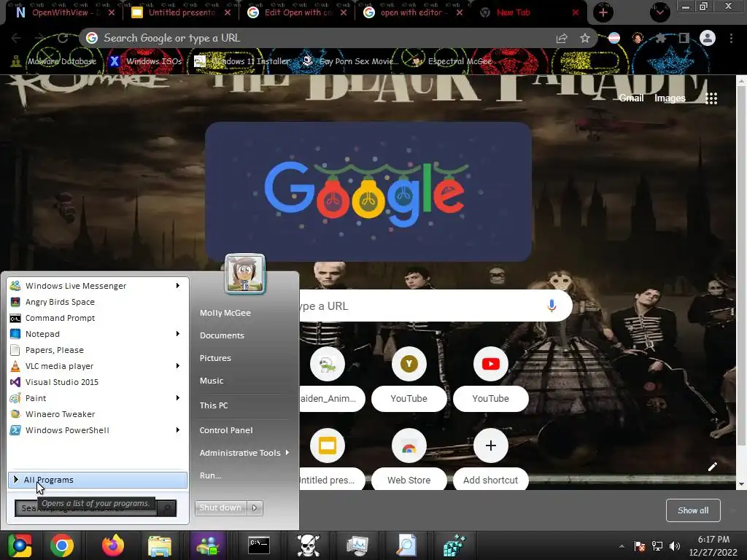Image resolution: width=747 pixels, height=560 pixels.
Task: Open Windows Live Messenger taskbar icon
Action: click(208, 545)
